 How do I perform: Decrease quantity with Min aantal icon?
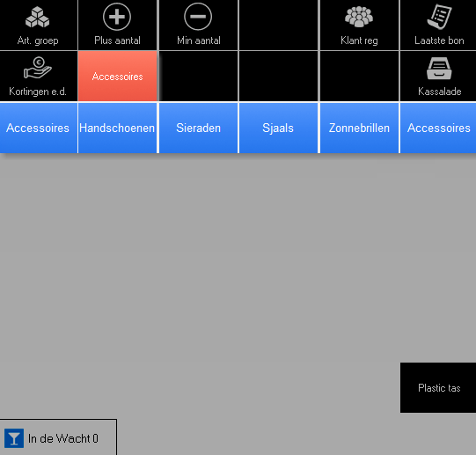pyautogui.click(x=198, y=17)
